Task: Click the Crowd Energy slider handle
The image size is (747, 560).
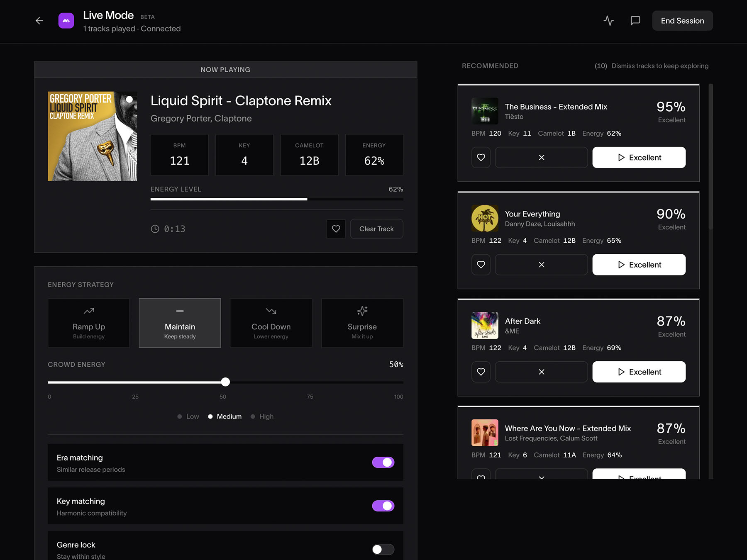Action: pyautogui.click(x=225, y=382)
